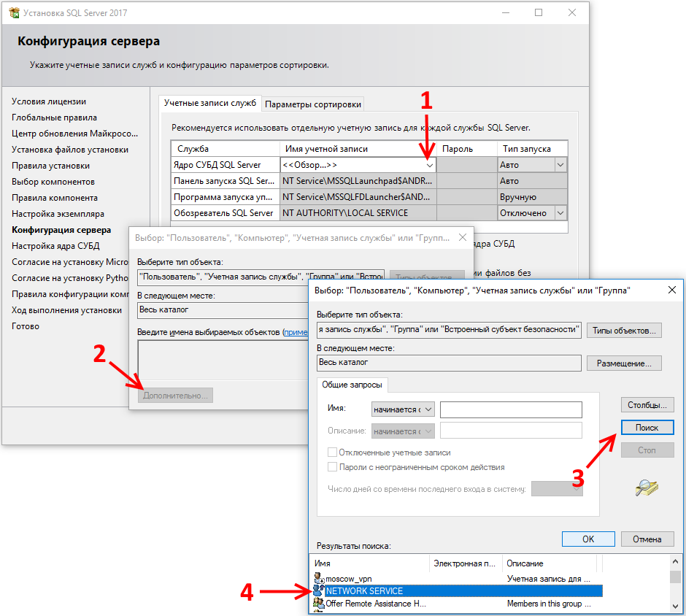Select Offer Remote Assistance H... row

pyautogui.click(x=458, y=604)
